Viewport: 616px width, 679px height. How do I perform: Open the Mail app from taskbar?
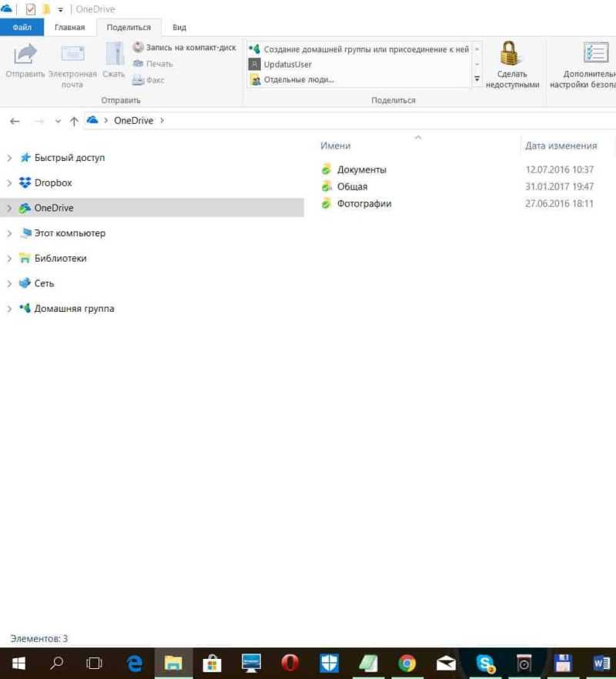446,663
